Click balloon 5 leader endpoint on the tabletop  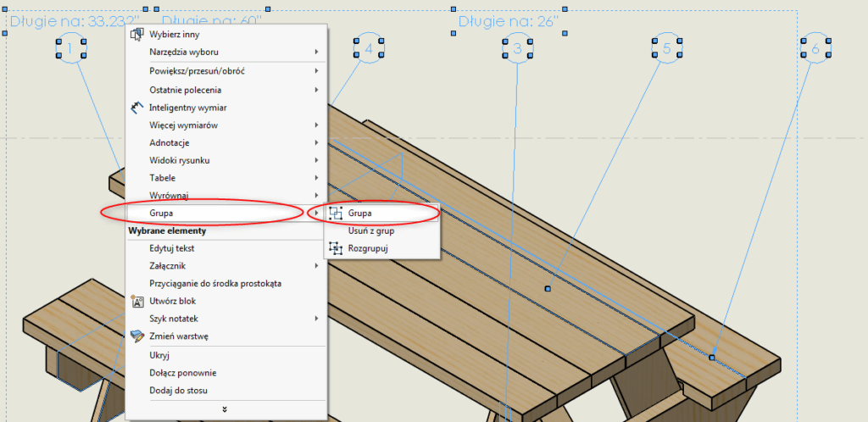548,289
